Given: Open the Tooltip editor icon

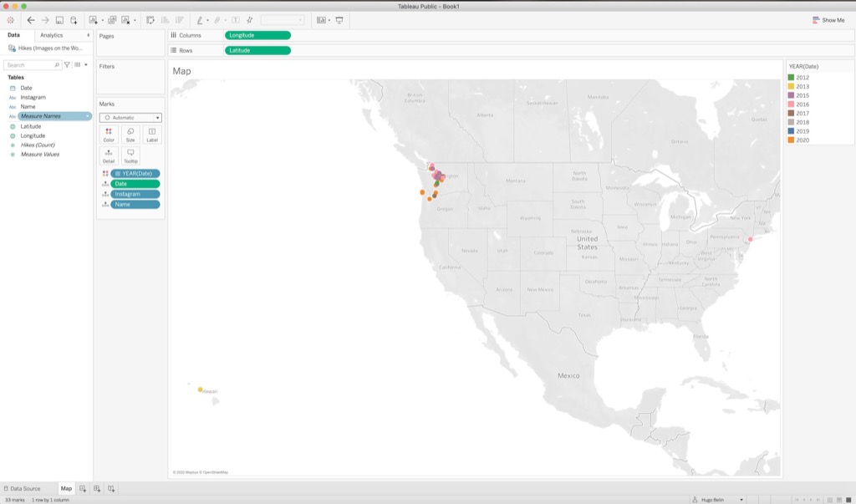Looking at the screenshot, I should [130, 155].
